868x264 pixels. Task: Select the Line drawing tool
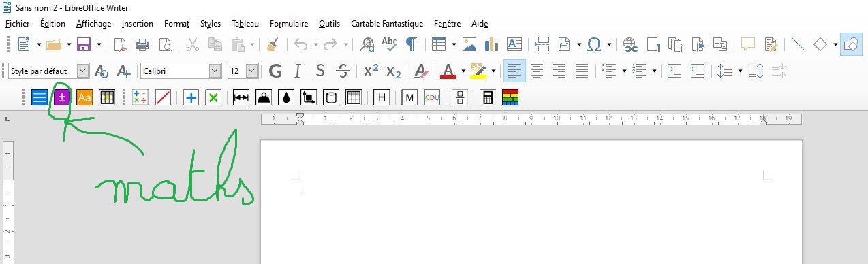(x=798, y=44)
